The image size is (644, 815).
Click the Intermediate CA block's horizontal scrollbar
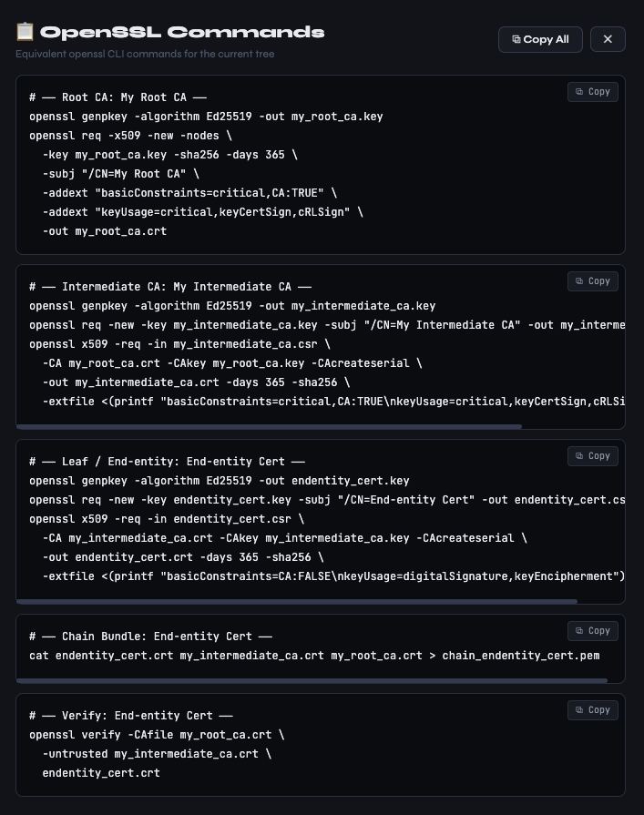[269, 426]
